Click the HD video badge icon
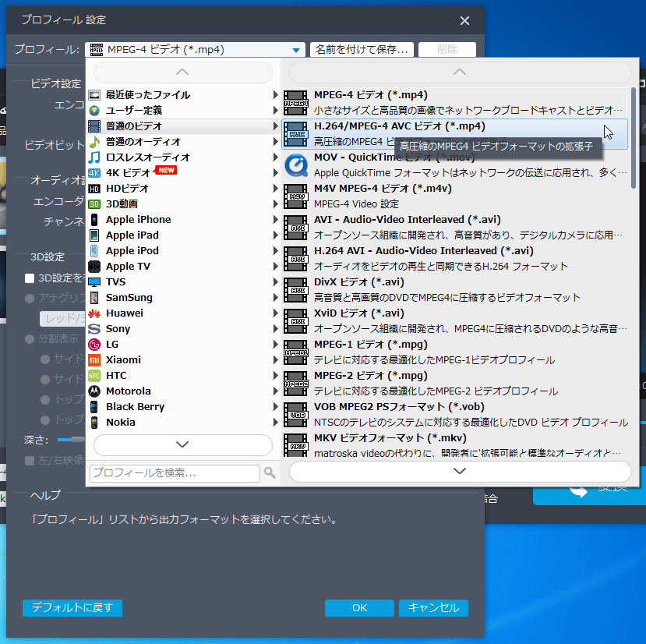 94,189
